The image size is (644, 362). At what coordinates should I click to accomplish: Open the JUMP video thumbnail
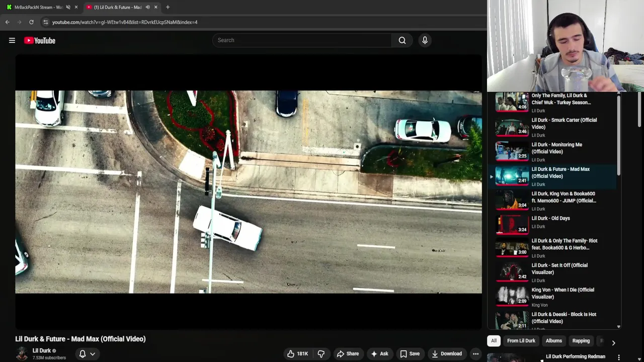[x=512, y=201]
